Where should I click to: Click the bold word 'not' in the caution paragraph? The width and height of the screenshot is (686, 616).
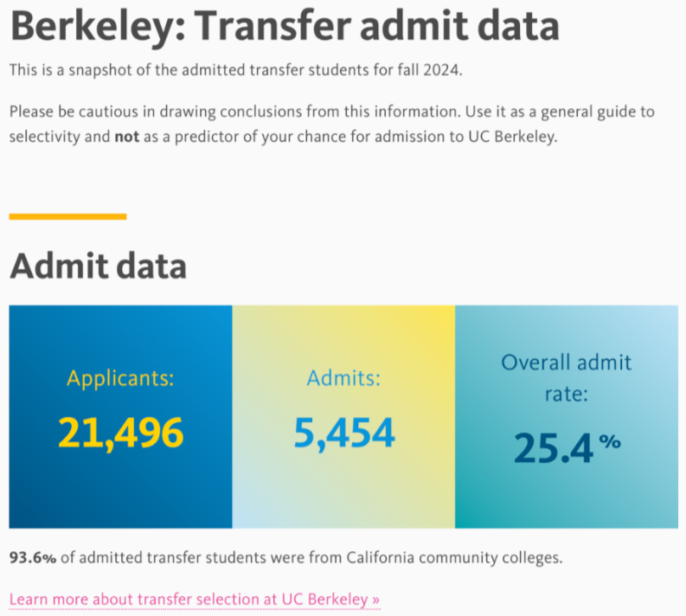point(126,138)
